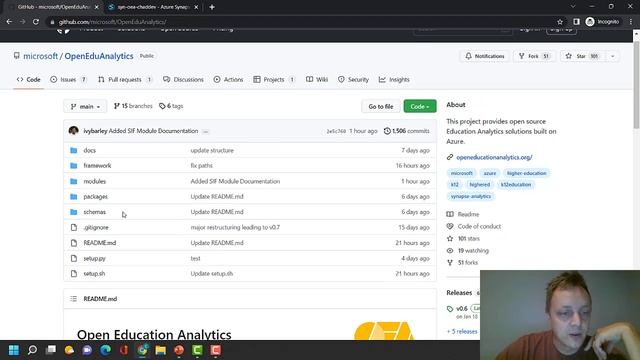Open the Actions tab
The width and height of the screenshot is (640, 360).
[x=229, y=80]
